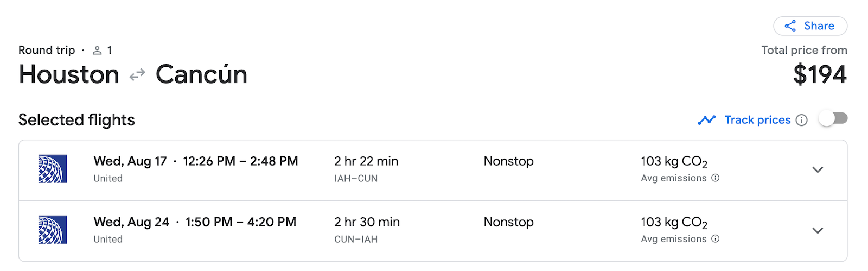Click the $194 total price

(820, 74)
